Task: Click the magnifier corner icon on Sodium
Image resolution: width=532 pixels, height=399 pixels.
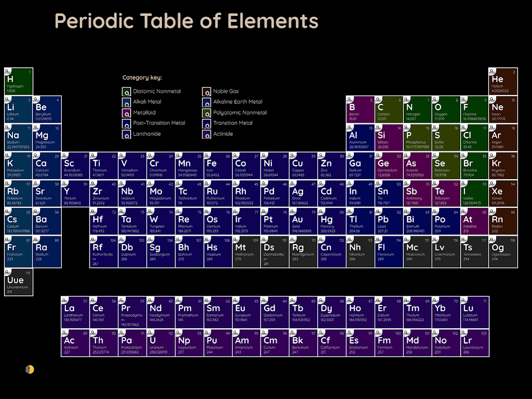Action: [7, 127]
